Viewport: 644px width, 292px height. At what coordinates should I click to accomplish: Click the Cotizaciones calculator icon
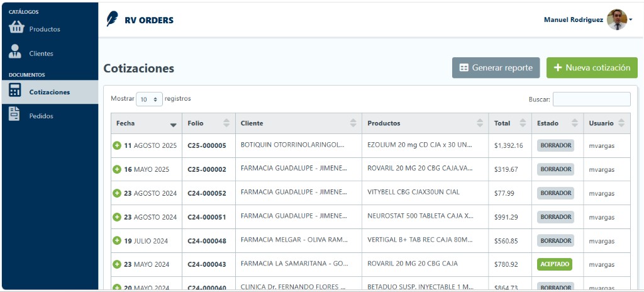tap(15, 91)
